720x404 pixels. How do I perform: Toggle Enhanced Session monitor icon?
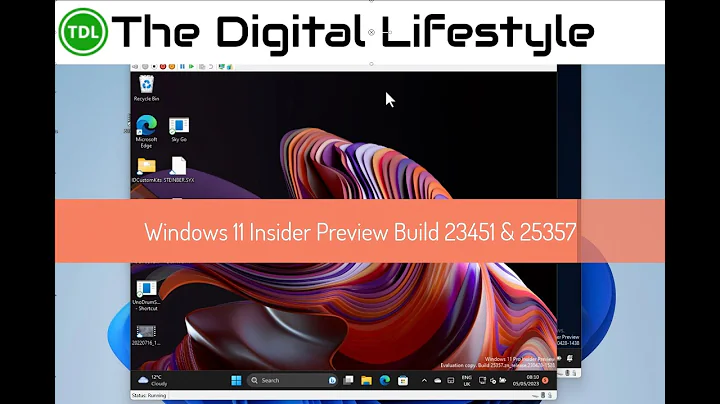coord(222,67)
